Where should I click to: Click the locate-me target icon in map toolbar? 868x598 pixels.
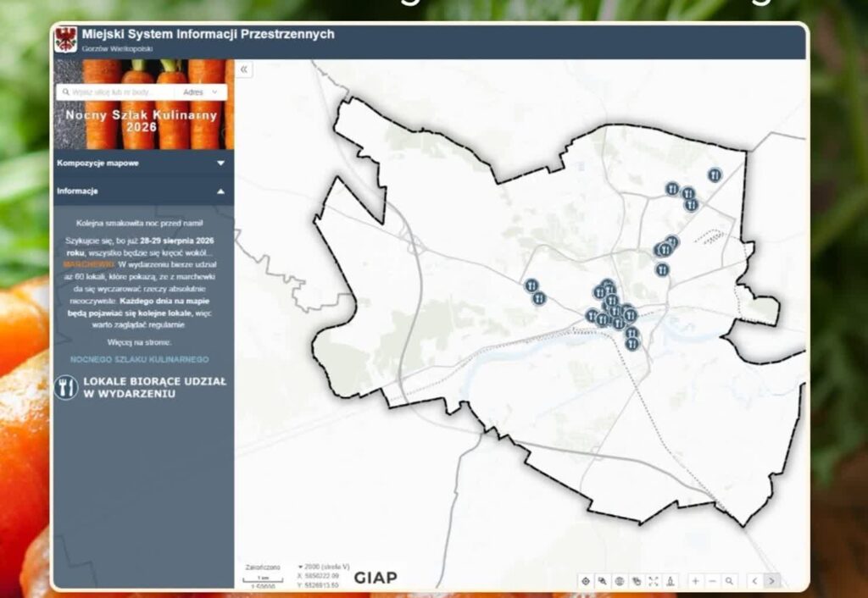586,581
